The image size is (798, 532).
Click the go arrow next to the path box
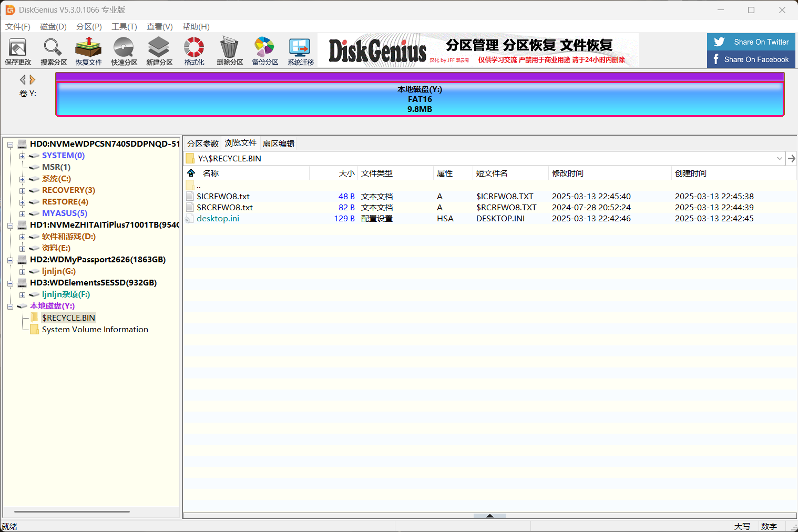pyautogui.click(x=791, y=158)
